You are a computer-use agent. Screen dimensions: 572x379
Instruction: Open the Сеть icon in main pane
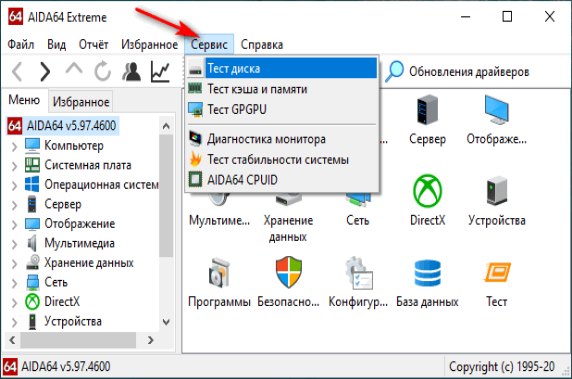pyautogui.click(x=358, y=199)
